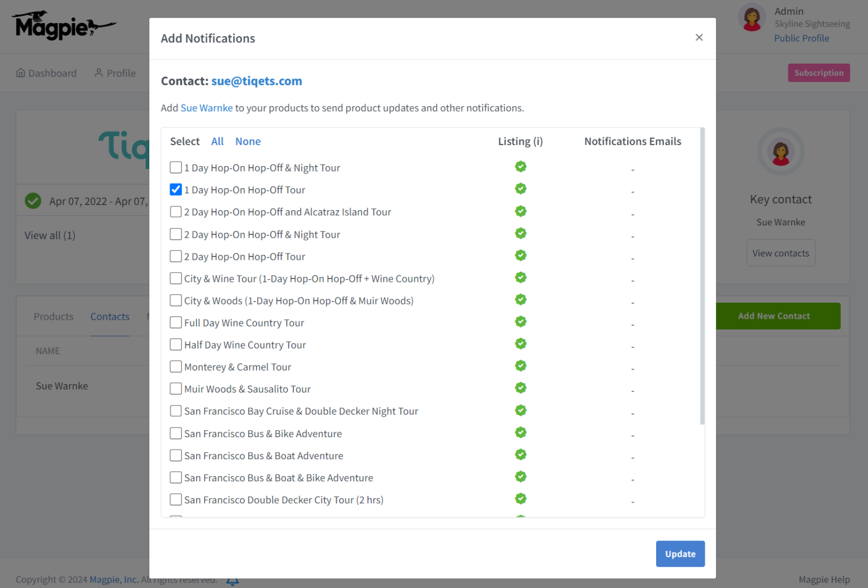Screen dimensions: 868x588
Task: Enable Half Day Wine Country Tour checkbox
Action: coord(176,345)
